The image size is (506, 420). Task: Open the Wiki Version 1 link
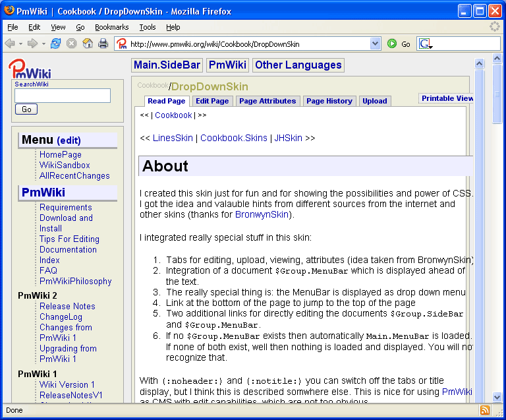(x=67, y=385)
